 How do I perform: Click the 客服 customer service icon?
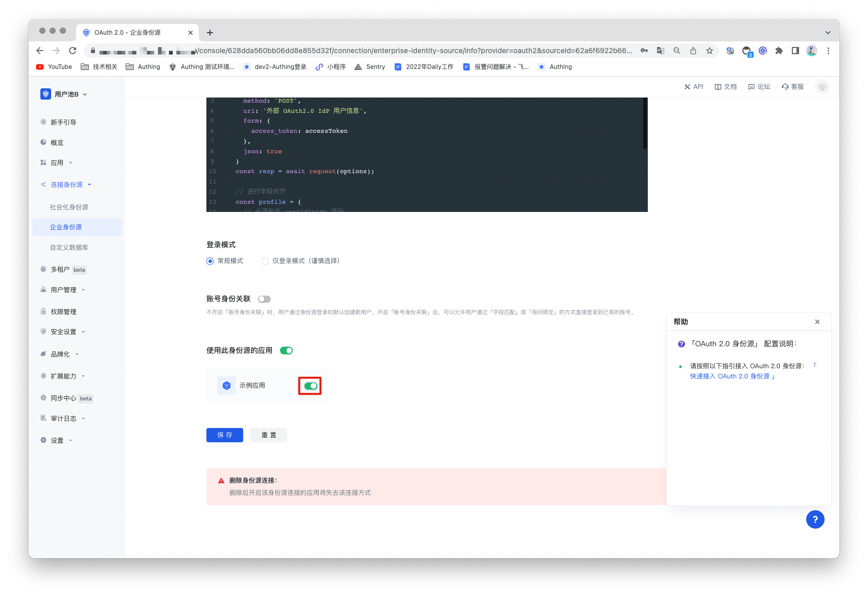(785, 87)
